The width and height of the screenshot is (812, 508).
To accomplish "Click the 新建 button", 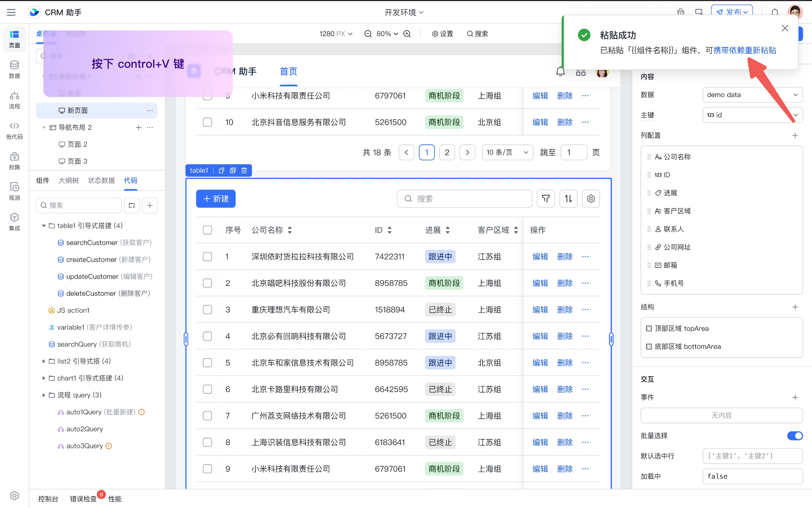I will (215, 198).
